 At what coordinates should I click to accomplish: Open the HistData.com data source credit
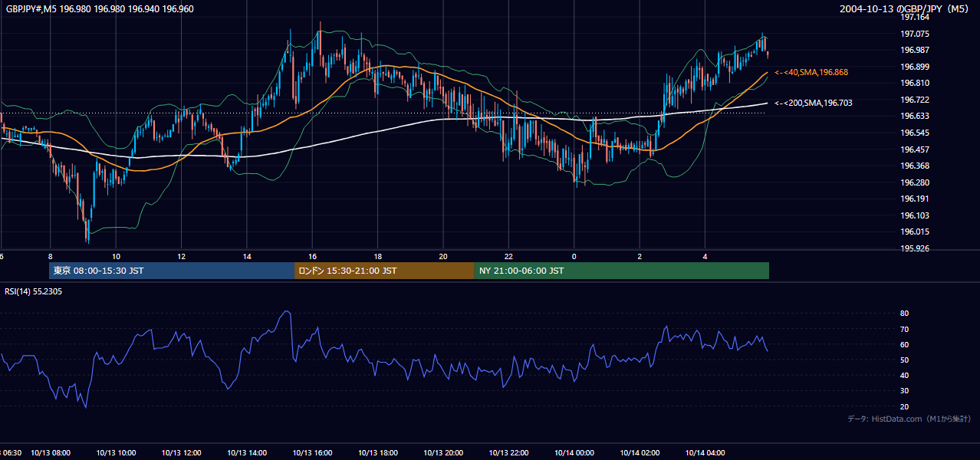[909, 419]
